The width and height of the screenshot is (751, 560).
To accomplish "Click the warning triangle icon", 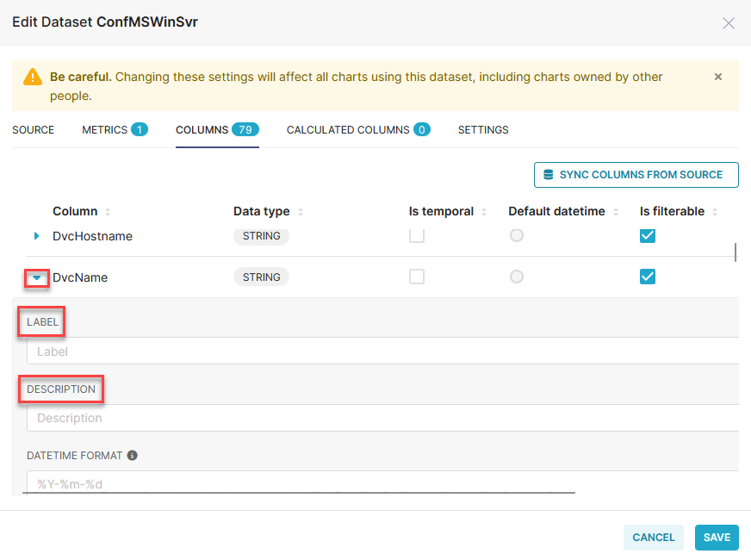I will coord(33,77).
